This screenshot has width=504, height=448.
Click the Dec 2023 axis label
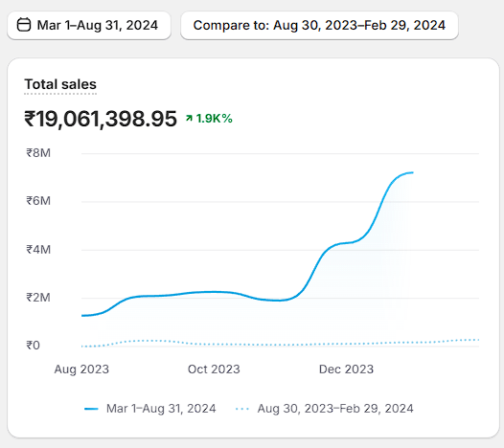346,370
